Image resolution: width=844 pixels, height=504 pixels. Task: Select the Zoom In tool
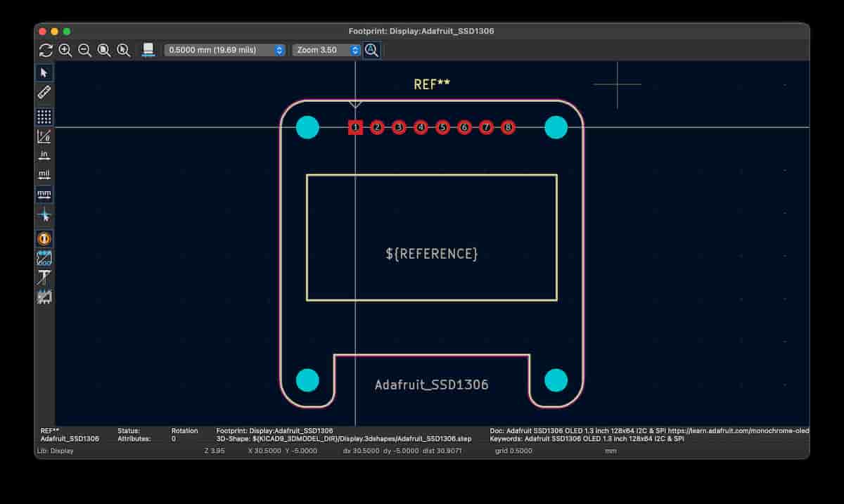pyautogui.click(x=65, y=50)
